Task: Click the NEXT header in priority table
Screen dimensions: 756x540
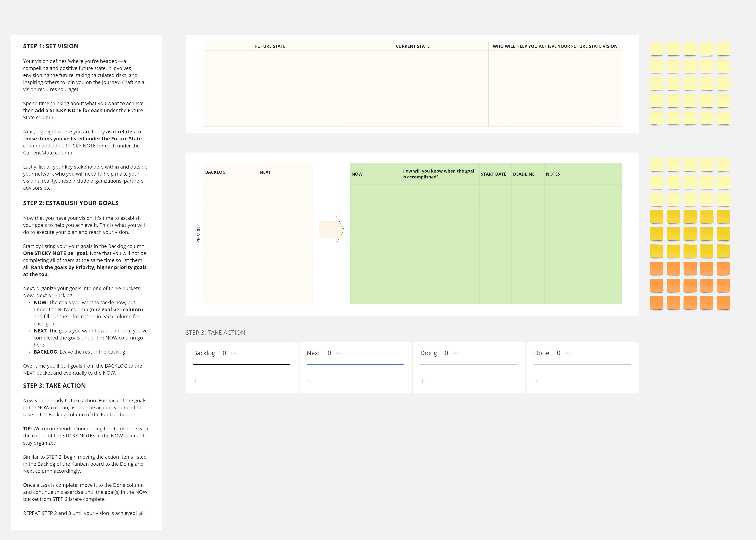Action: [285, 172]
